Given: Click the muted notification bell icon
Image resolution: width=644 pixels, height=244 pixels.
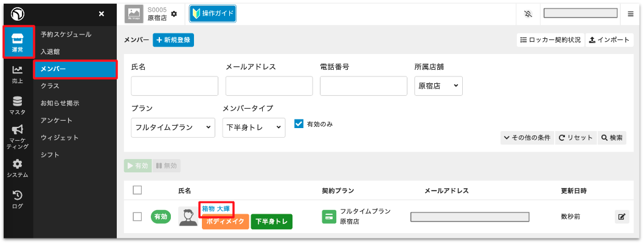Looking at the screenshot, I should pyautogui.click(x=527, y=13).
